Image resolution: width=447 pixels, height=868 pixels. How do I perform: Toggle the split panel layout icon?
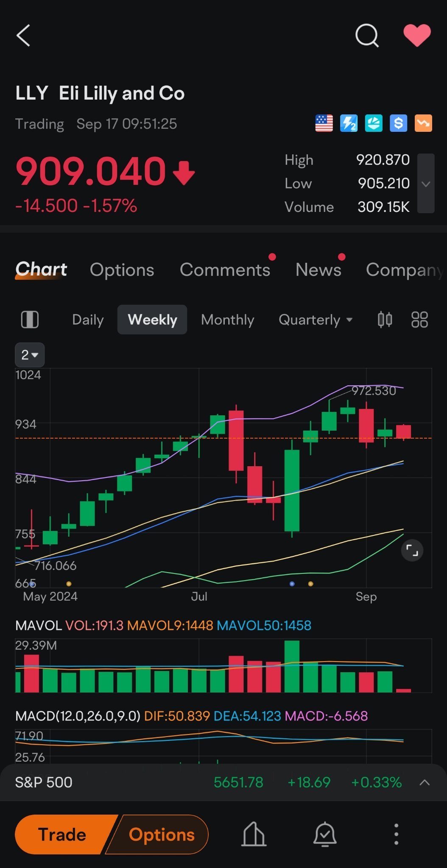(30, 320)
